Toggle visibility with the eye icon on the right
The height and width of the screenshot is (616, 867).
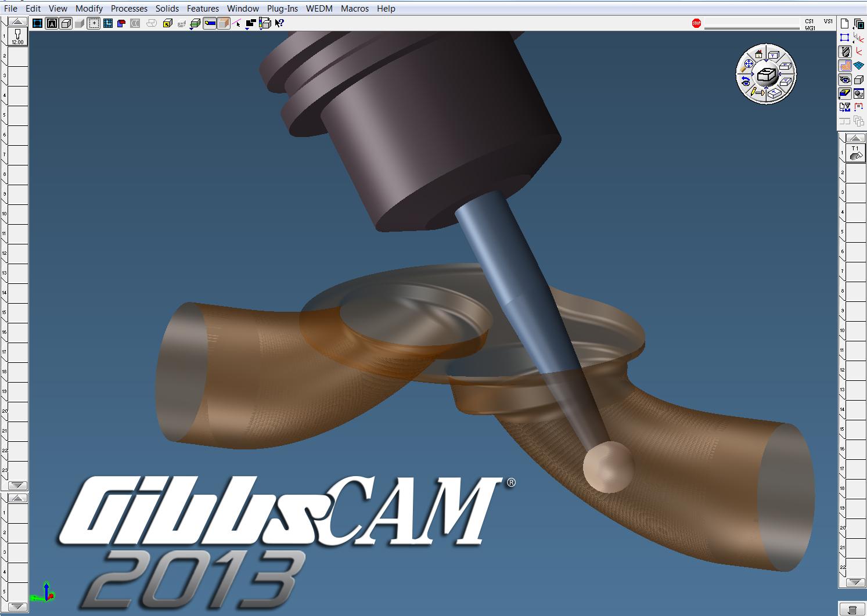click(845, 79)
